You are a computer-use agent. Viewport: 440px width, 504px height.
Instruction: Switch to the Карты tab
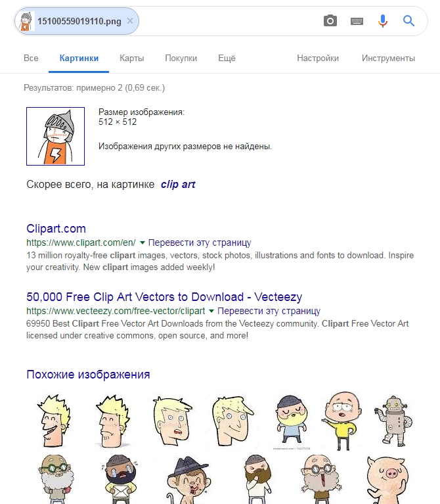click(x=132, y=58)
